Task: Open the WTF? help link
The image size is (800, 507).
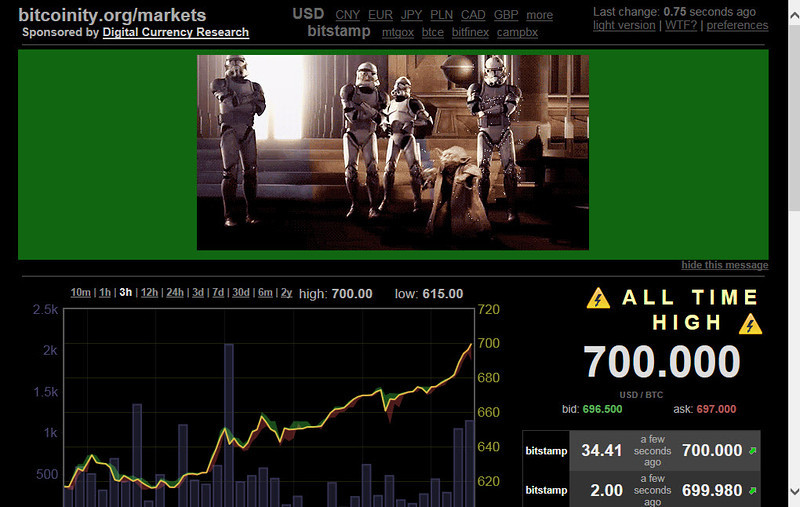Action: point(681,26)
